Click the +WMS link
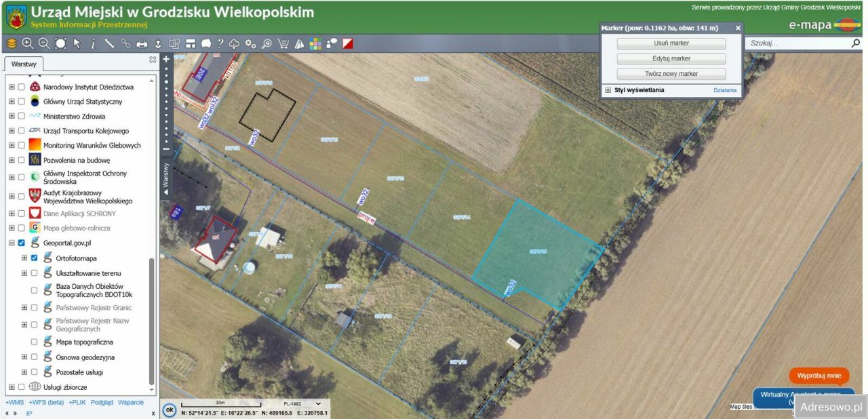 click(x=15, y=403)
